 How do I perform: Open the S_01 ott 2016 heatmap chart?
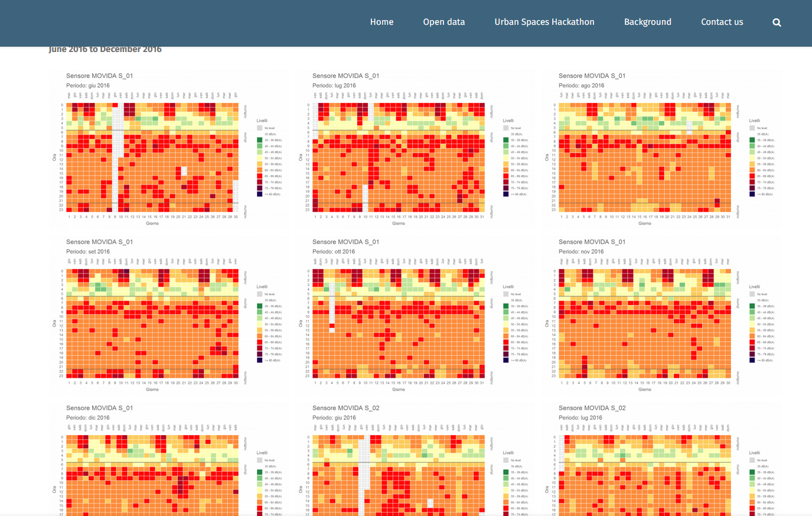tap(399, 323)
